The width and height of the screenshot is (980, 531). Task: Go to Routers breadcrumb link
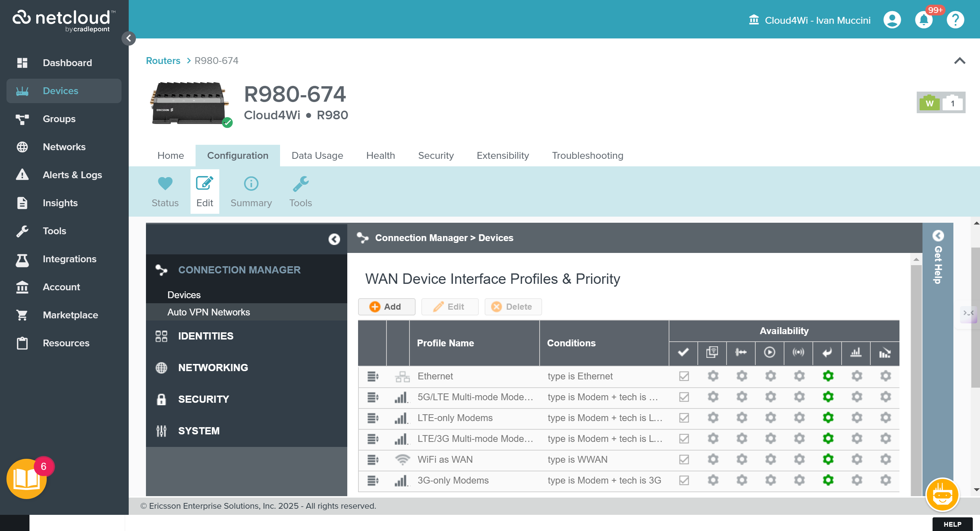pyautogui.click(x=163, y=61)
